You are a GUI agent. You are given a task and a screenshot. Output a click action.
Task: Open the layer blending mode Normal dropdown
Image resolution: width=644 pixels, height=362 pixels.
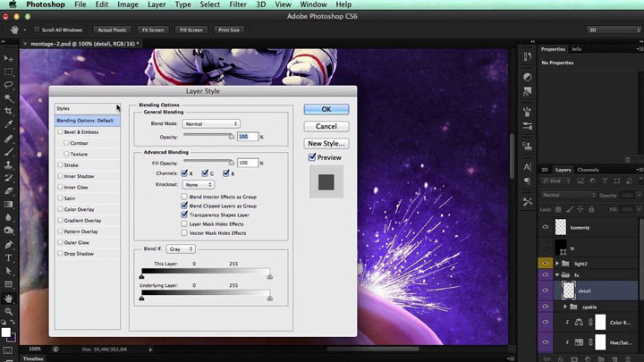point(569,196)
